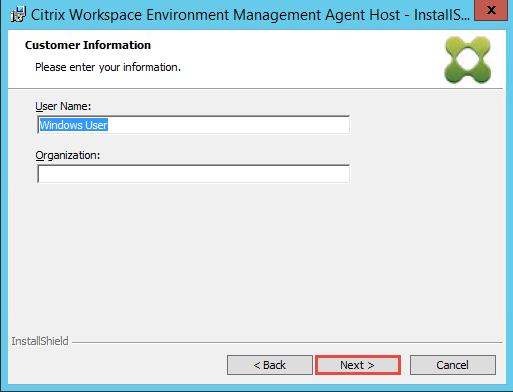This screenshot has width=513, height=392.
Task: Click 'Please enter your information.' text
Action: (x=108, y=67)
